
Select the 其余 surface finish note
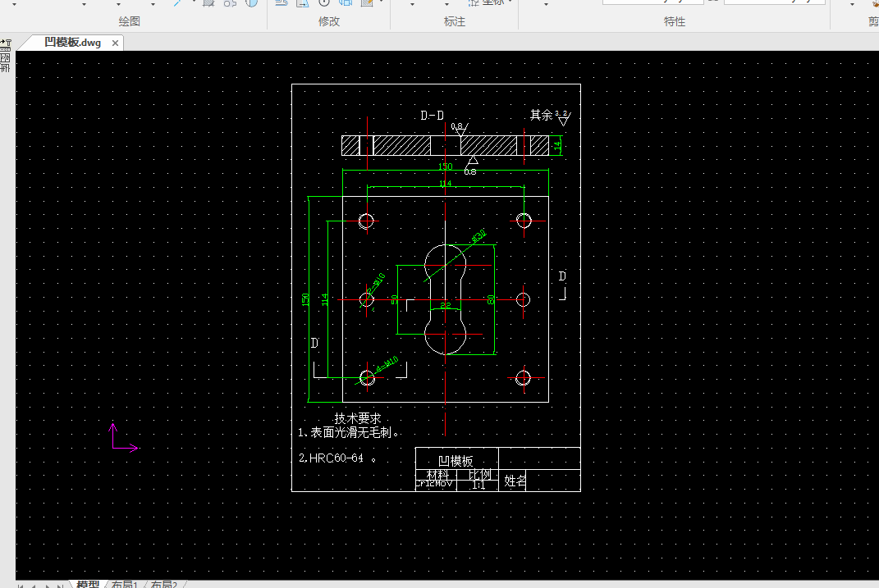point(542,115)
